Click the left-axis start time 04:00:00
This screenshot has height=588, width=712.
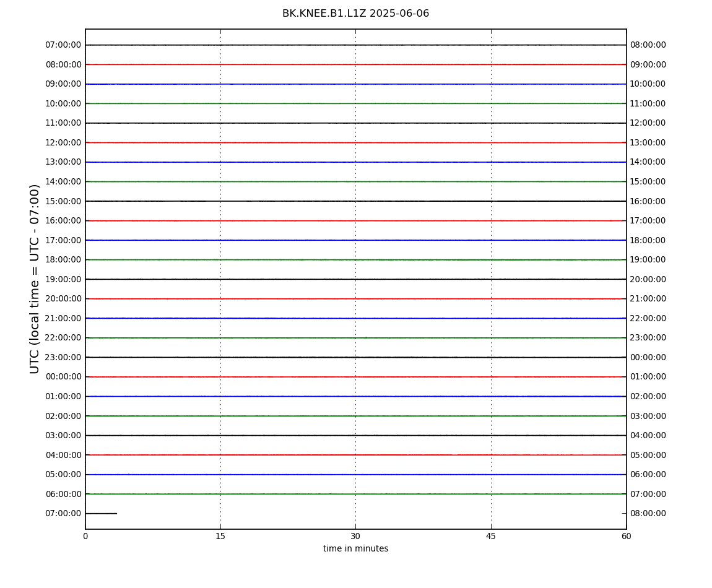point(64,455)
